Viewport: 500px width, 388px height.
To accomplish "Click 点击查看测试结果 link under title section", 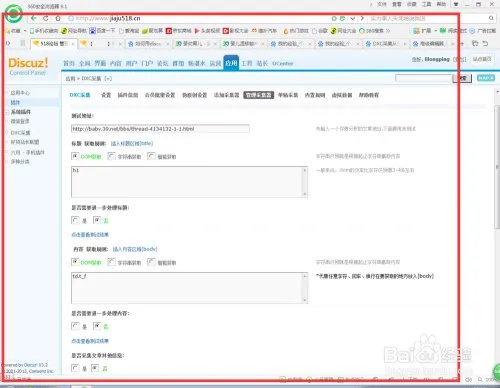I will pyautogui.click(x=90, y=235).
